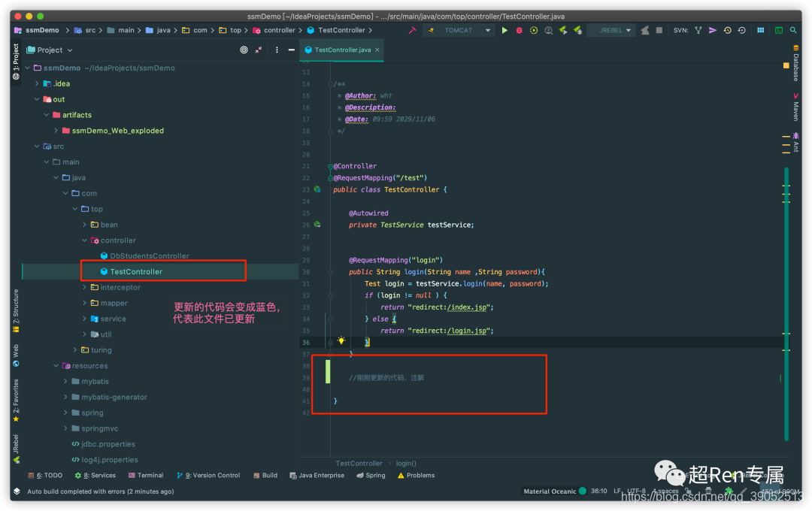Click the Autowired gutter icon on line 26
Image resolution: width=812 pixels, height=511 pixels.
(x=317, y=225)
